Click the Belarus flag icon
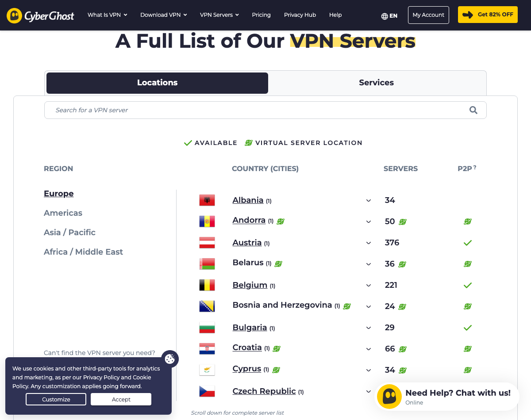This screenshot has width=531, height=420. [x=207, y=264]
